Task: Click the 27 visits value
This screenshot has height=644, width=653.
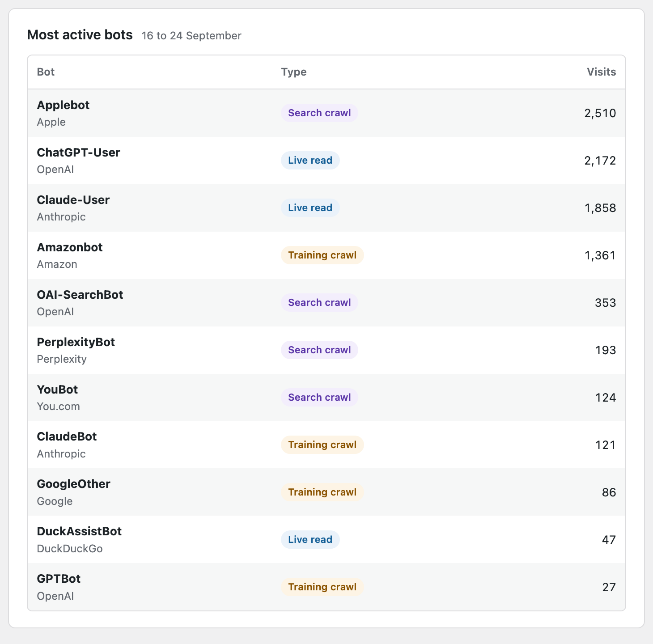Action: pos(609,587)
